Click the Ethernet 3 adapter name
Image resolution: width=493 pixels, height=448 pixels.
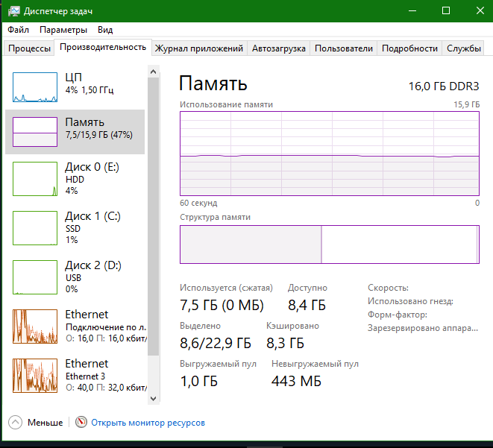85,376
